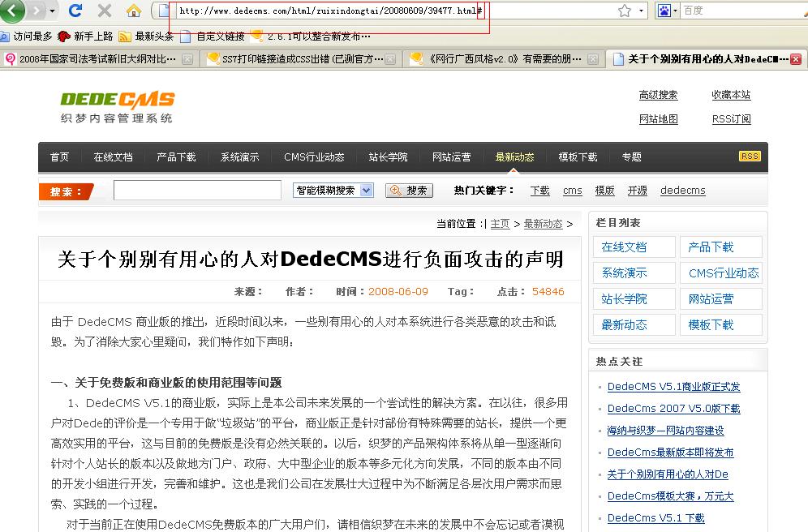This screenshot has height=532, width=808.
Task: Click the Baidu paw search engine icon
Action: point(664,11)
